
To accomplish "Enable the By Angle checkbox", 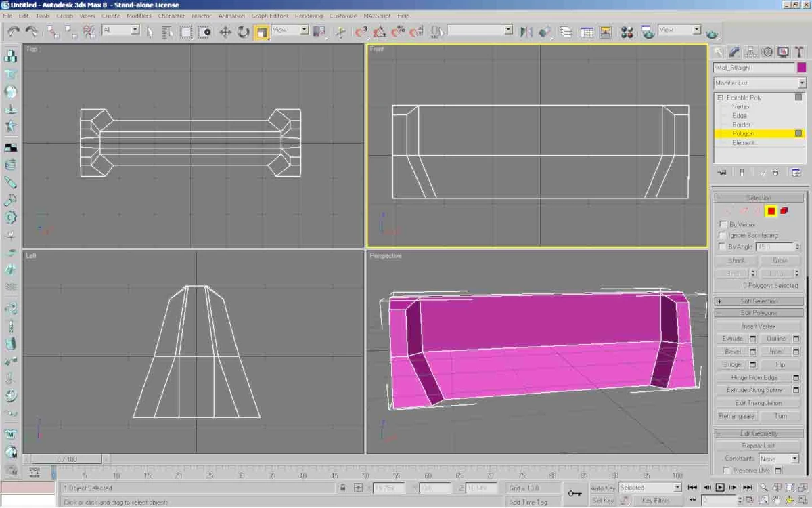I will pos(723,247).
